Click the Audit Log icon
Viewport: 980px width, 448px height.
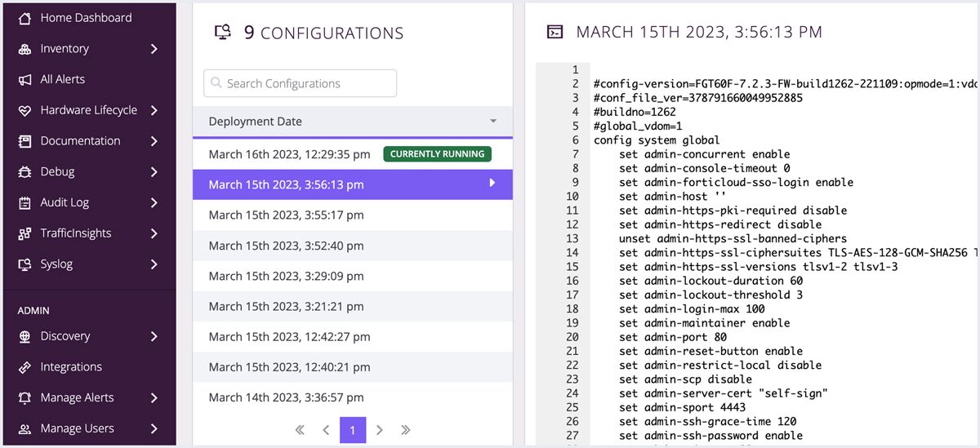tap(24, 202)
